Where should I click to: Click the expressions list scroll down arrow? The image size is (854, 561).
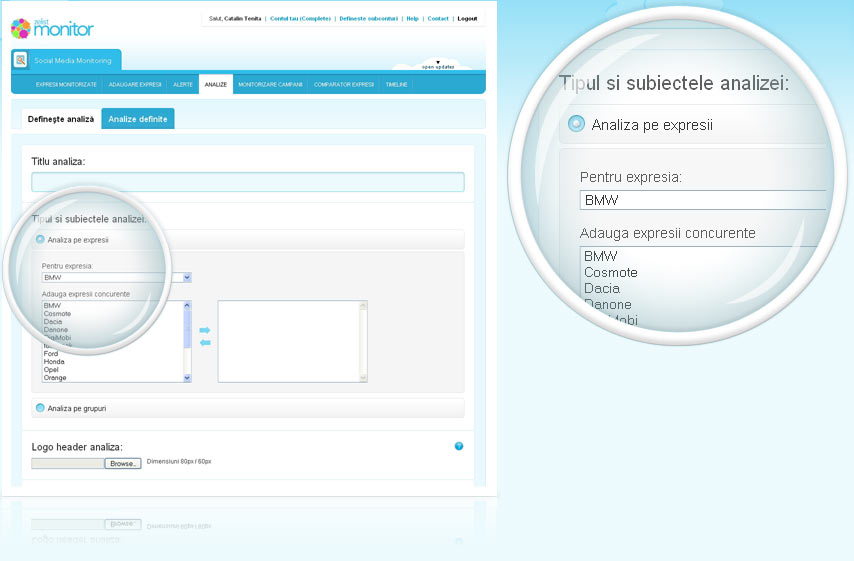pyautogui.click(x=187, y=377)
